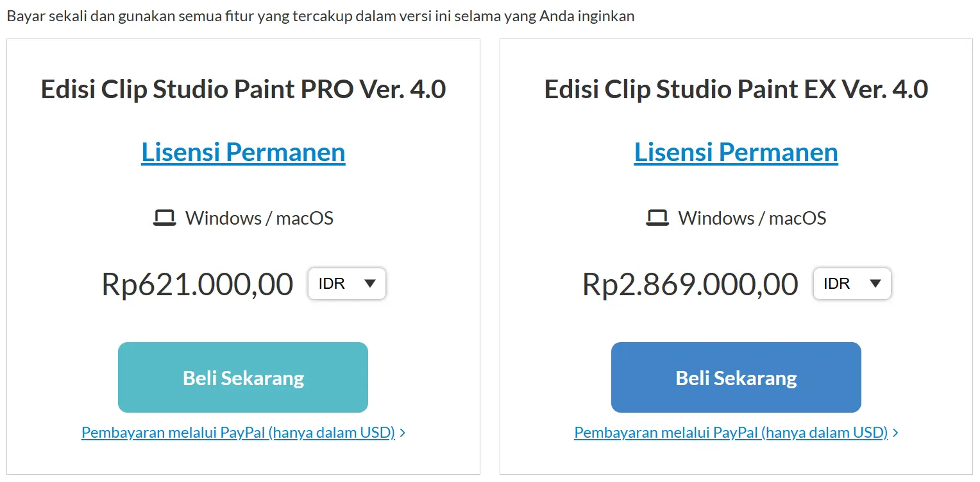Open the Lisensi Permanen link under PRO
The width and height of the screenshot is (980, 482).
pyautogui.click(x=243, y=152)
